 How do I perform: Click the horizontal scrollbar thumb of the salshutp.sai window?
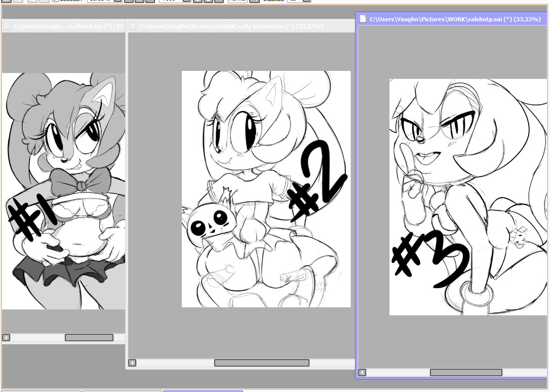click(x=466, y=372)
